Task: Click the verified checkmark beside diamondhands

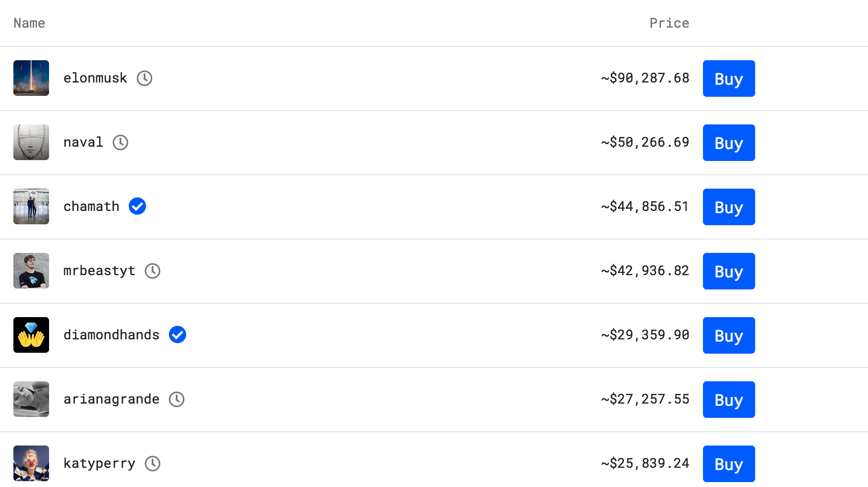Action: 178,335
